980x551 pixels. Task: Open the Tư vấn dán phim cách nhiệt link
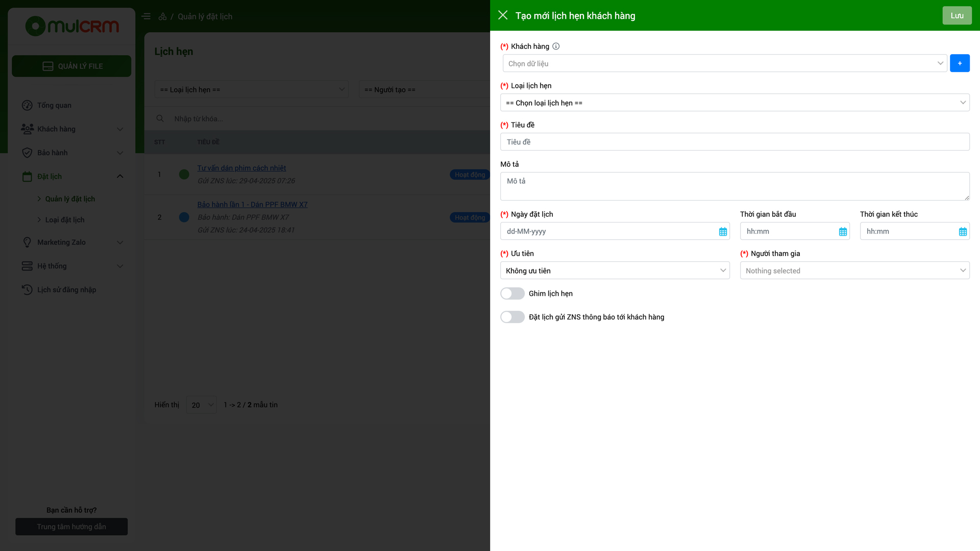pos(241,168)
